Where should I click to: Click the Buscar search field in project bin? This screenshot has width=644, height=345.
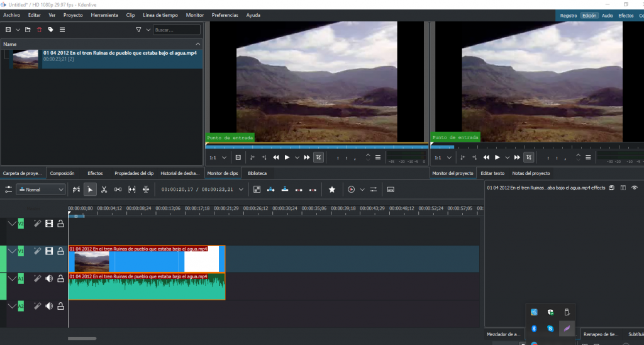(x=177, y=30)
